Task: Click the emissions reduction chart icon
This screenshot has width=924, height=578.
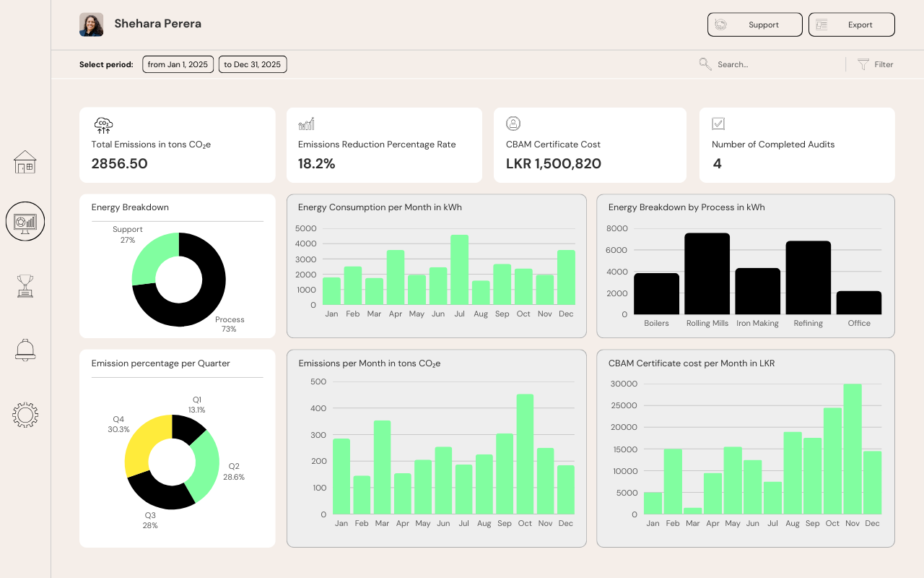Action: (306, 124)
